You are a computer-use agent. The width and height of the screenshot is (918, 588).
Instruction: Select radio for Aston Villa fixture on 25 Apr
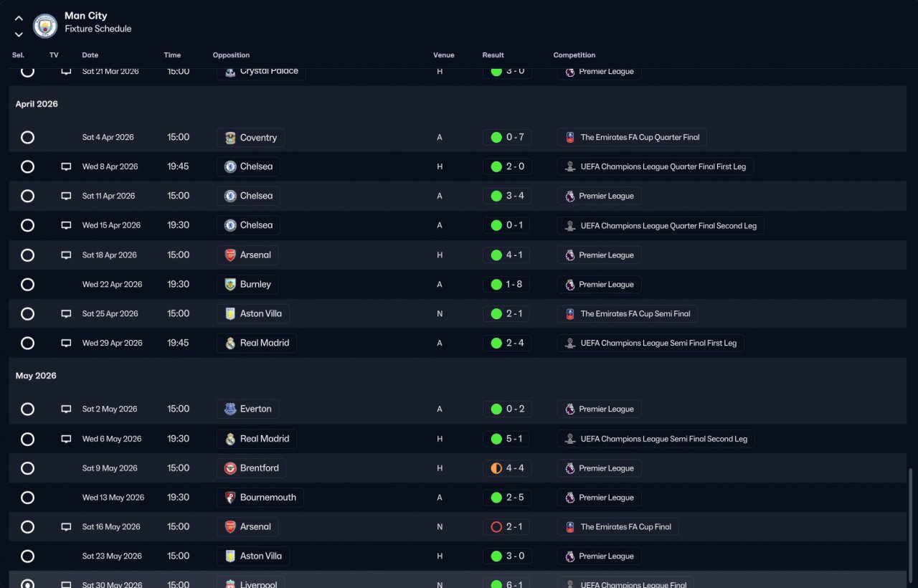coord(27,313)
